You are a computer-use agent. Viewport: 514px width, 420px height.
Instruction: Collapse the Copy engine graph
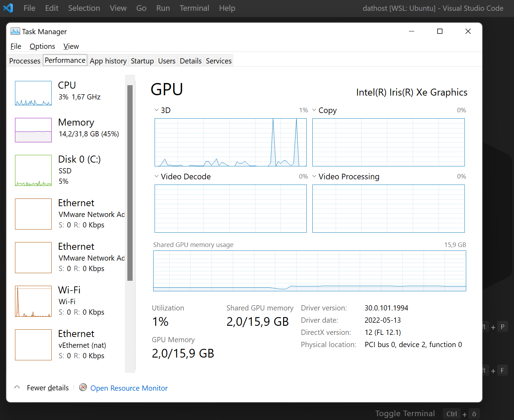[315, 110]
